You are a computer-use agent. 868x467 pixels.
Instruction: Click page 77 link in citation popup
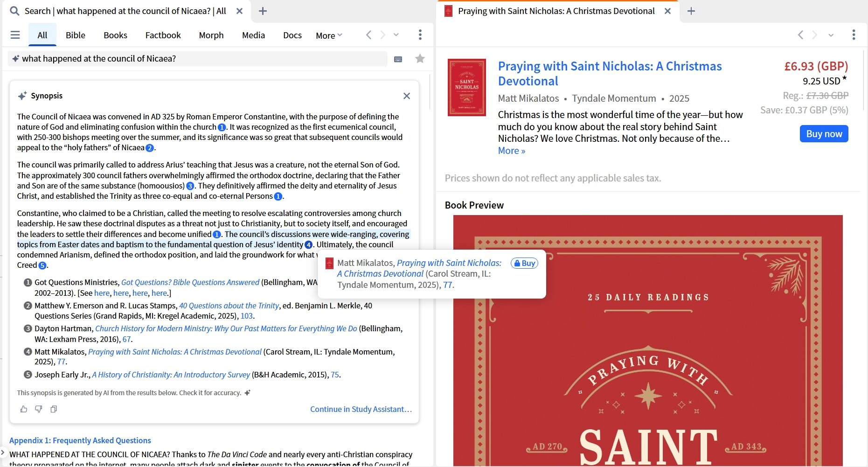(447, 285)
